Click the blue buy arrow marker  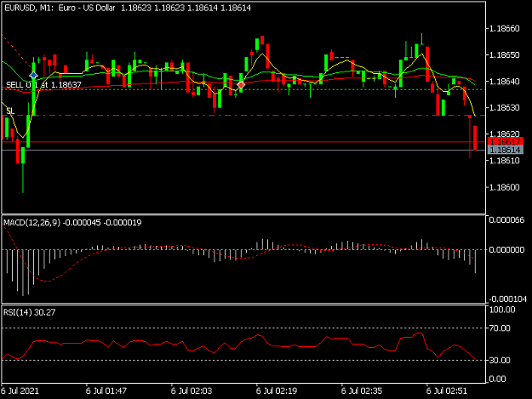[x=33, y=75]
